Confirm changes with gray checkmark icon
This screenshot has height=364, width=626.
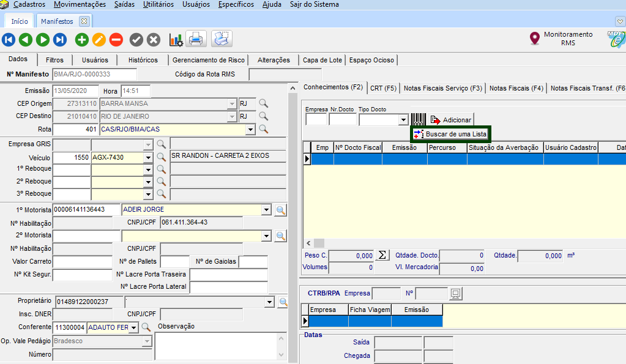(x=136, y=40)
